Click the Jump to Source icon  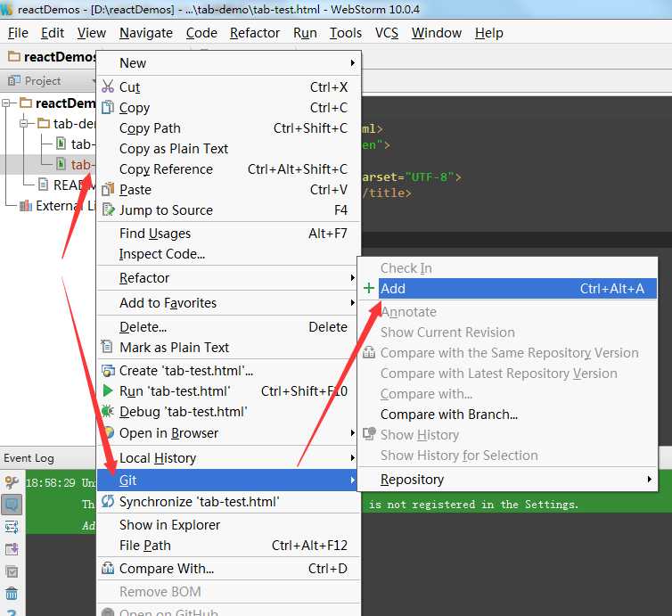[x=108, y=210]
